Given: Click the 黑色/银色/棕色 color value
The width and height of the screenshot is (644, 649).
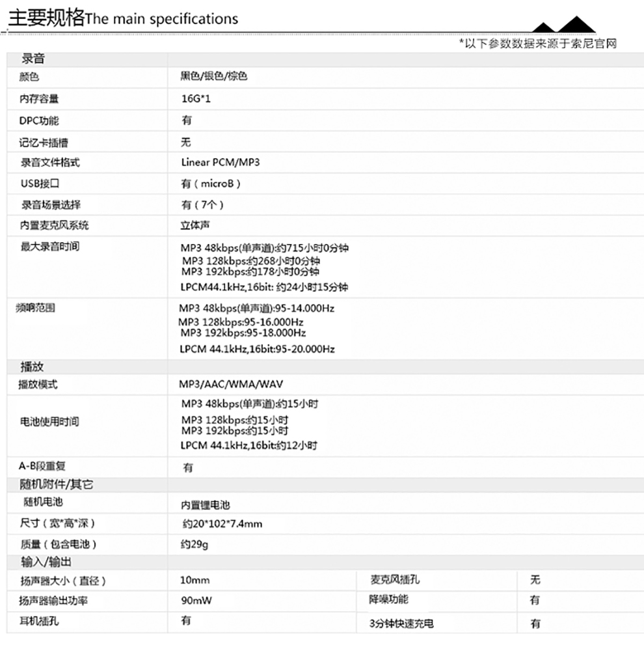Looking at the screenshot, I should 214,77.
